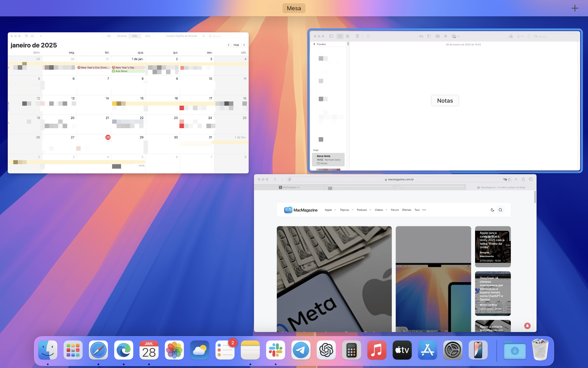
Task: Switch Calendar to Dia view
Action: (109, 36)
